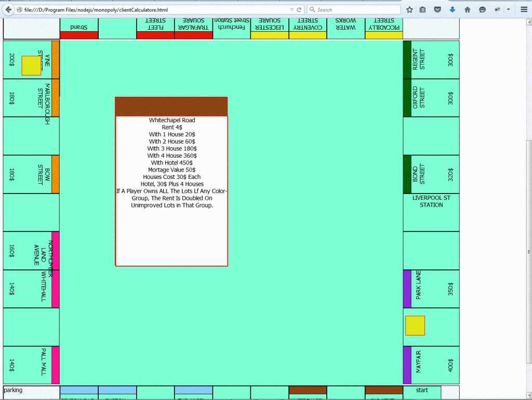The width and height of the screenshot is (532, 400).
Task: Select the Strand property square
Action: pyautogui.click(x=79, y=29)
